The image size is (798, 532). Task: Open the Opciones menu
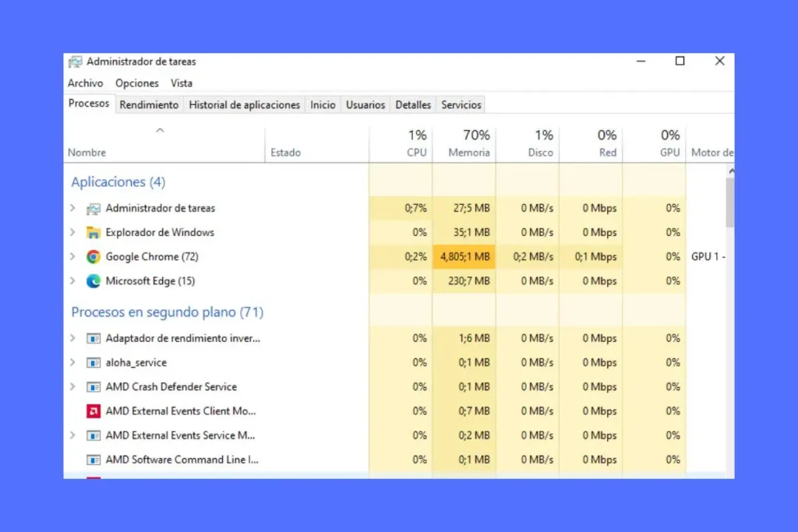tap(137, 83)
